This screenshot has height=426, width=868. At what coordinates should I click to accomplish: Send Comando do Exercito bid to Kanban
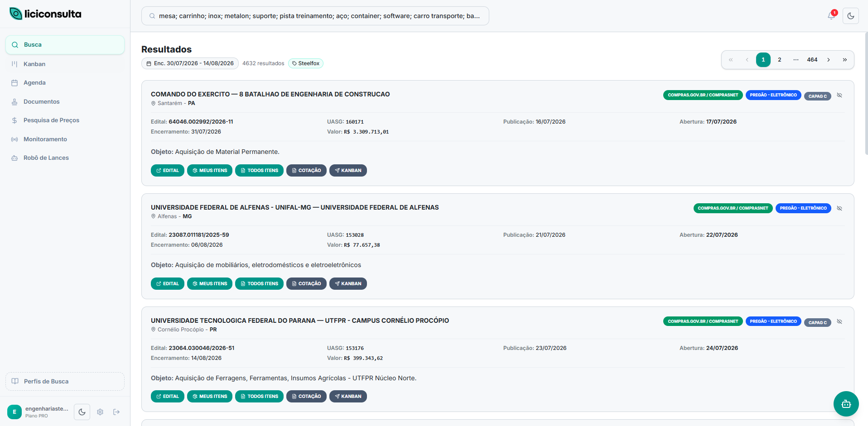tap(348, 171)
